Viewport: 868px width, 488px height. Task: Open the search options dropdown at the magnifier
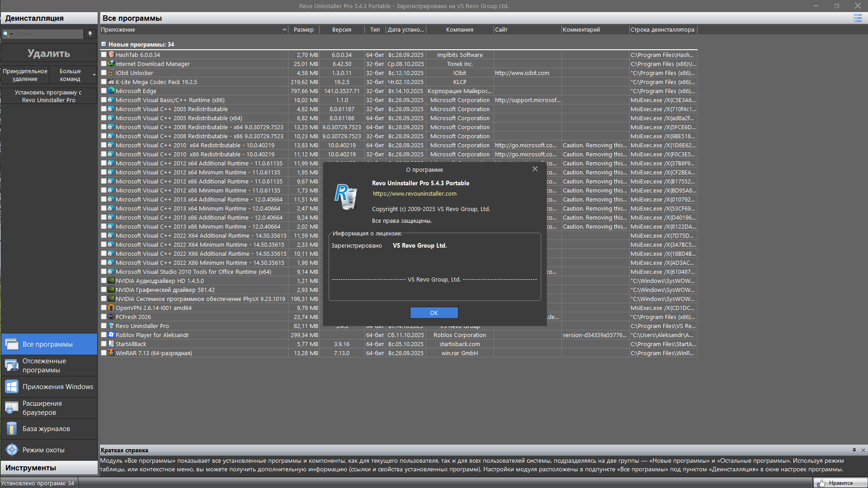pos(8,34)
